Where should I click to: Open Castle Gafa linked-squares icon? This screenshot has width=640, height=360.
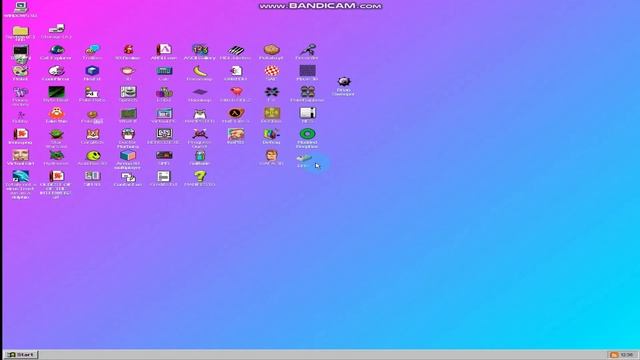point(128,177)
